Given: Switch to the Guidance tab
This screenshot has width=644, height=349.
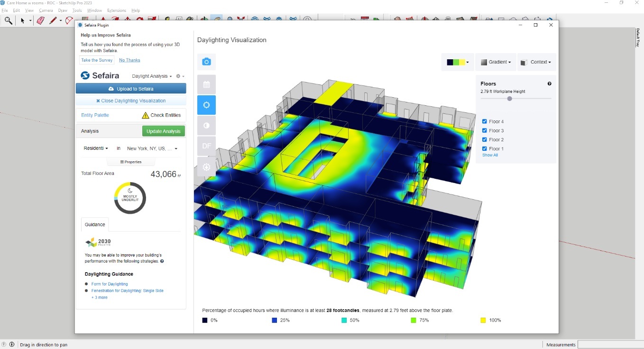Looking at the screenshot, I should [94, 224].
